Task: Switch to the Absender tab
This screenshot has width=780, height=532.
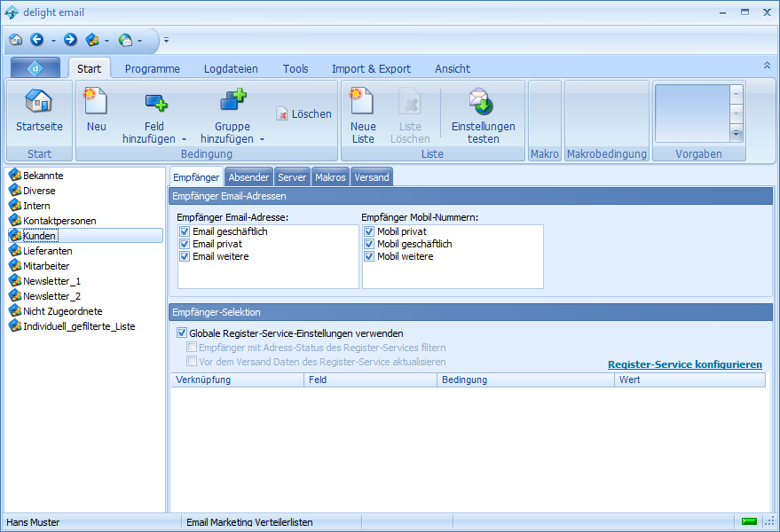Action: [x=248, y=176]
